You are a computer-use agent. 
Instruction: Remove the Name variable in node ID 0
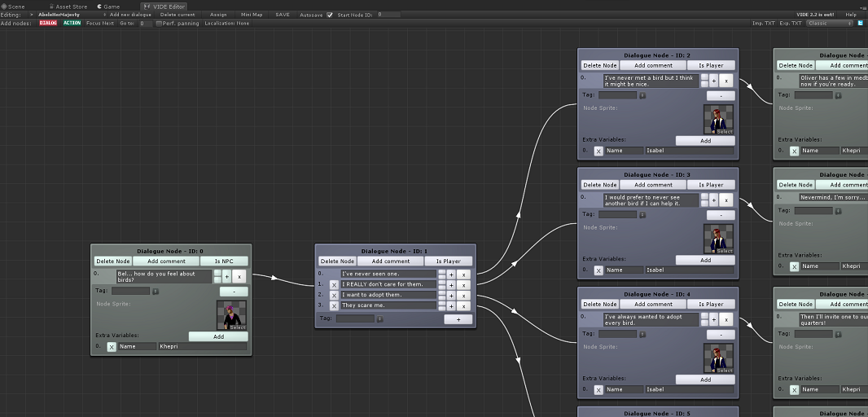click(112, 346)
